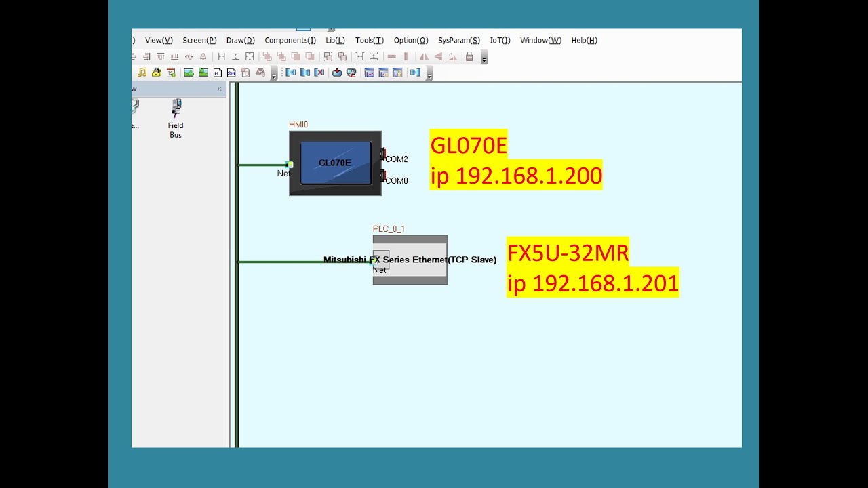Expand the top toolbar overflow arrow after lock
The height and width of the screenshot is (488, 868).
coord(484,58)
